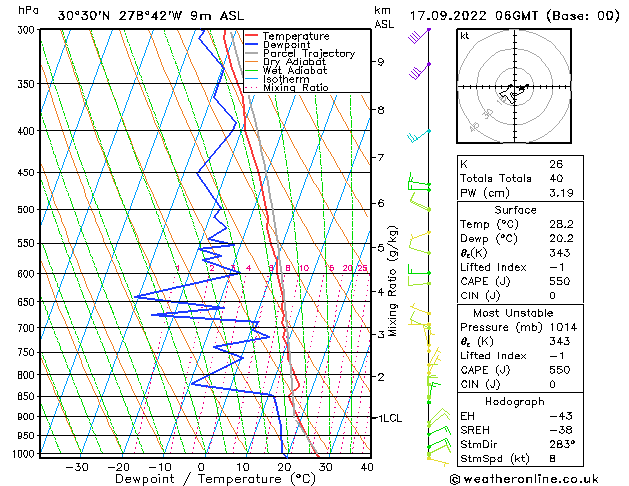Click the 1LCL altitude marker
629x486 pixels.
point(390,418)
